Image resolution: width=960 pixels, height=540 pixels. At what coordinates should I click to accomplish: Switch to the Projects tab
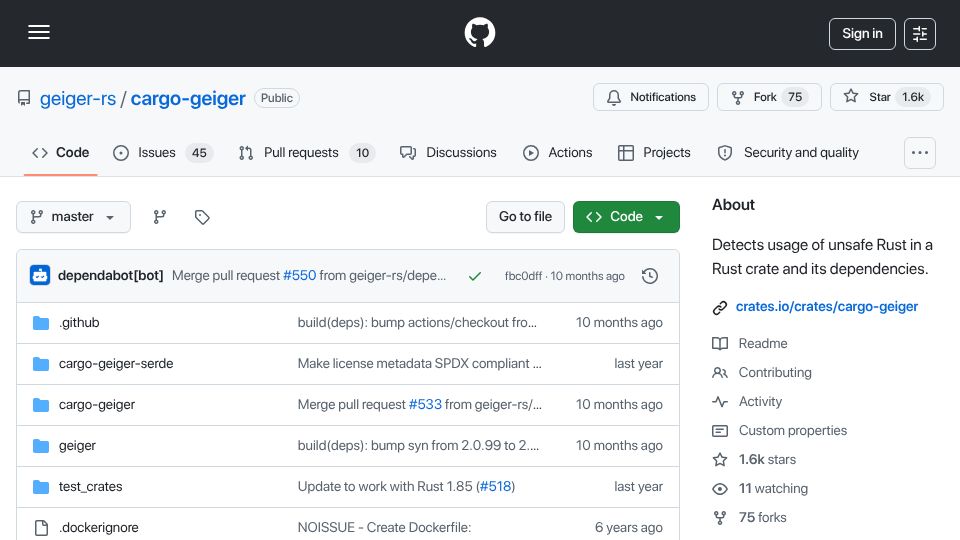pyautogui.click(x=654, y=153)
